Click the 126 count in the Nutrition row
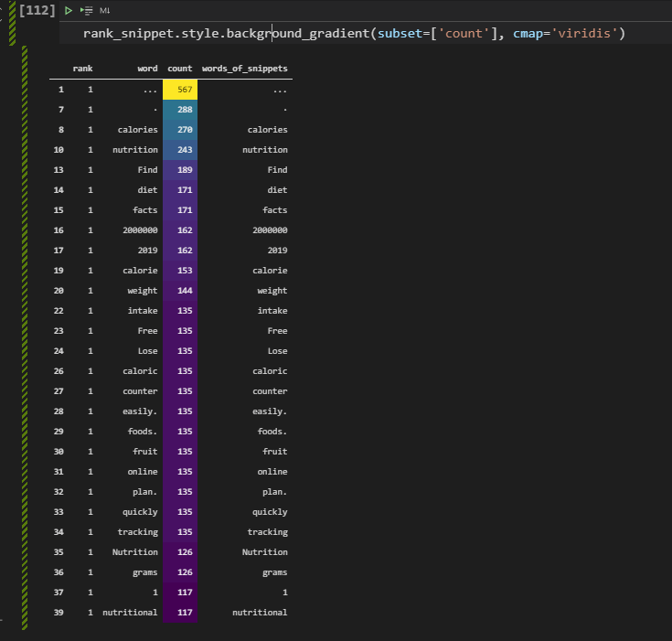This screenshot has height=641, width=672. [x=180, y=552]
